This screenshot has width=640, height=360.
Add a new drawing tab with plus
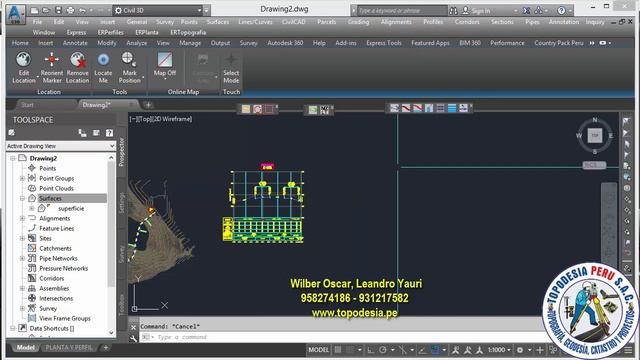[x=148, y=105]
